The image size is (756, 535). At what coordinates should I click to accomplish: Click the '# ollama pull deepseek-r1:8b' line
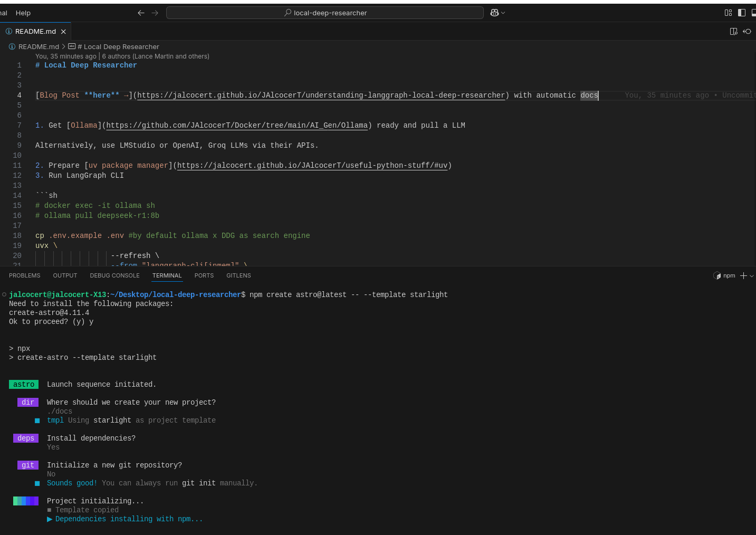(97, 215)
